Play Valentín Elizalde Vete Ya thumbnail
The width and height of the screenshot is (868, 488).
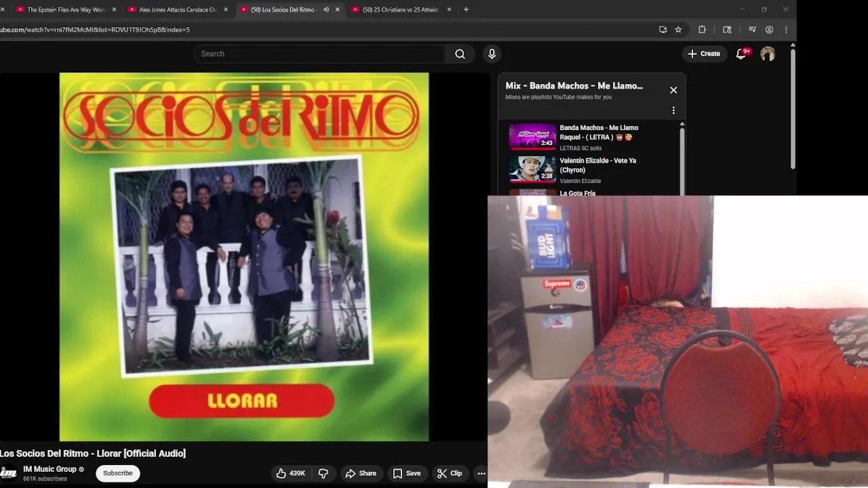pos(532,169)
